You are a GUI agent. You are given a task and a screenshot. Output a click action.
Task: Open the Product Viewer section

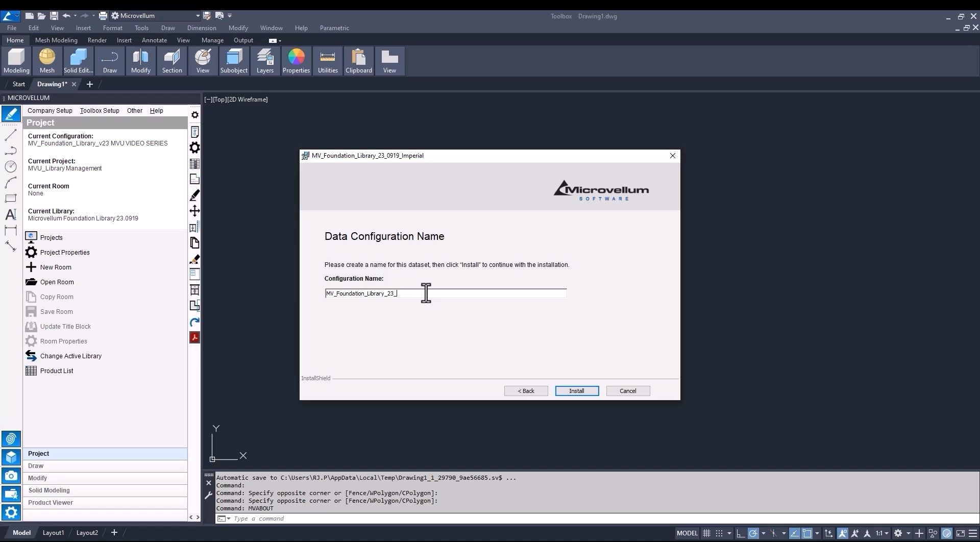tap(105, 503)
